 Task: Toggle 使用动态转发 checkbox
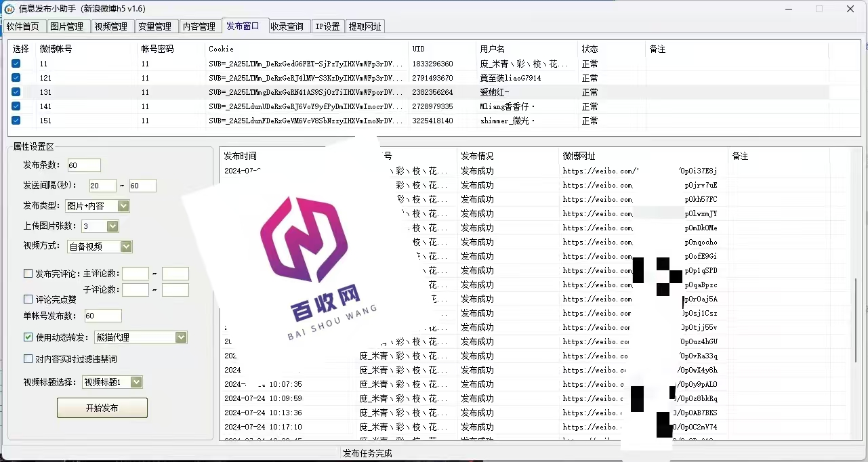point(28,337)
